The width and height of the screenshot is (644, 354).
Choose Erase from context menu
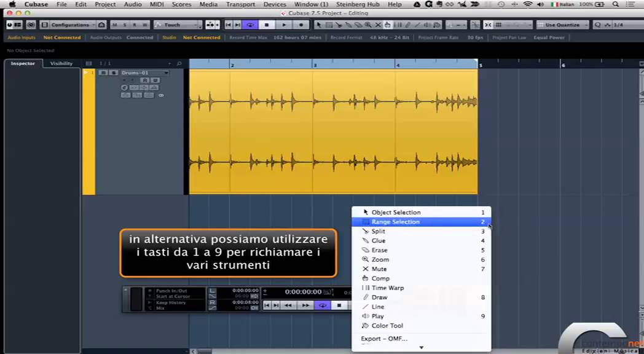(x=422, y=250)
